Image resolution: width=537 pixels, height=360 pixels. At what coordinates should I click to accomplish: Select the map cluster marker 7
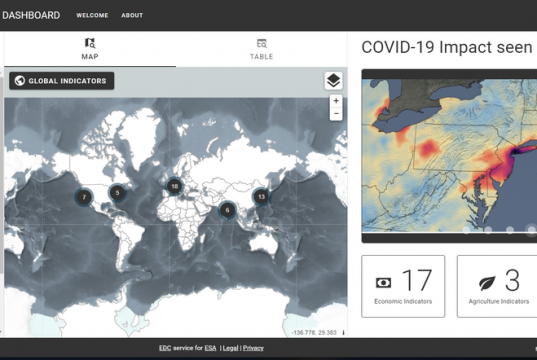point(84,197)
